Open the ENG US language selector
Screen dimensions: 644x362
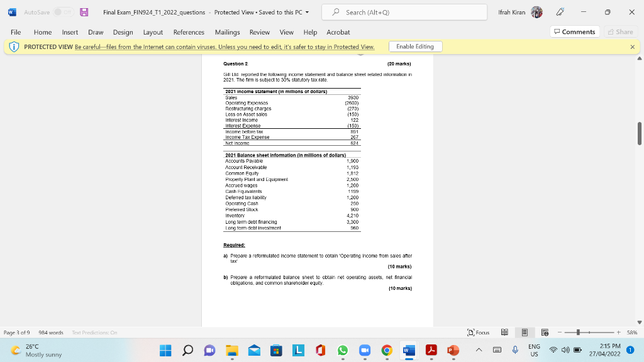(x=534, y=349)
